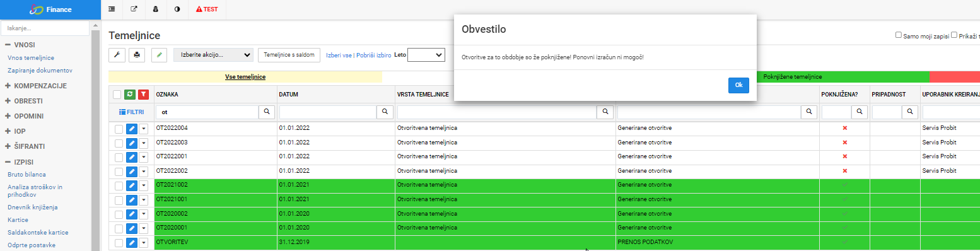This screenshot has height=251, width=980.
Task: Enable Samo moji zapisi checkbox
Action: coord(899,35)
